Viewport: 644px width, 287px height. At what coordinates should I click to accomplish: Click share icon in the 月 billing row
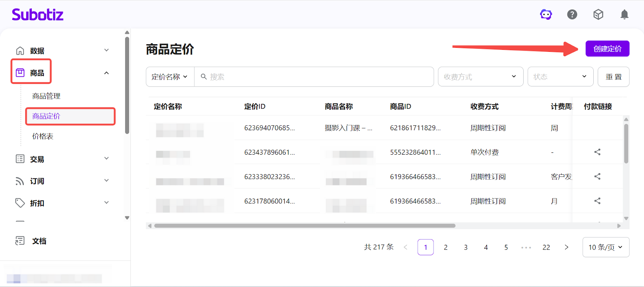point(597,201)
